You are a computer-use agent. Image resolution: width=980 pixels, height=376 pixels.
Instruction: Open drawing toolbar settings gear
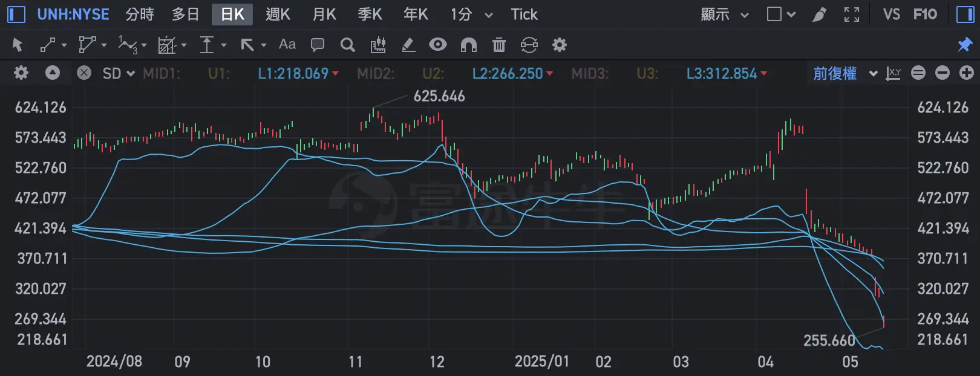click(x=560, y=45)
